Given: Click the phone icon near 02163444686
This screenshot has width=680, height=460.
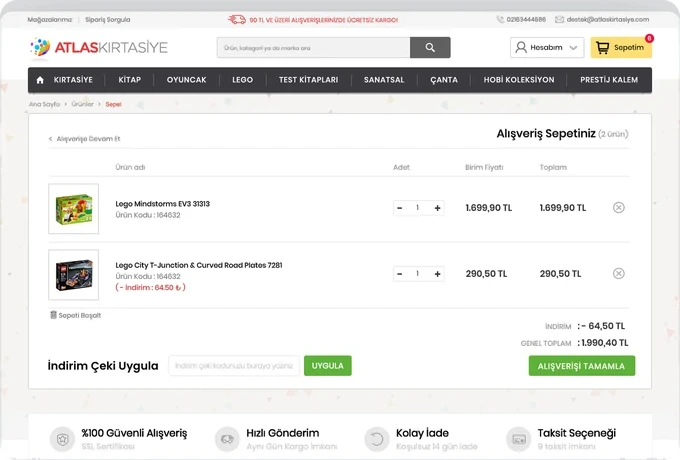Looking at the screenshot, I should coord(500,20).
